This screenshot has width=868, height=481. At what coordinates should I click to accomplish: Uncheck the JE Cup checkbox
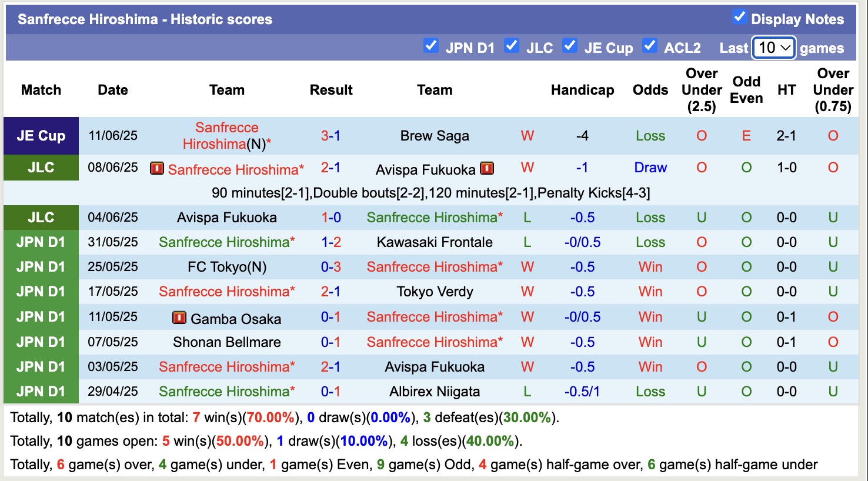(x=570, y=46)
